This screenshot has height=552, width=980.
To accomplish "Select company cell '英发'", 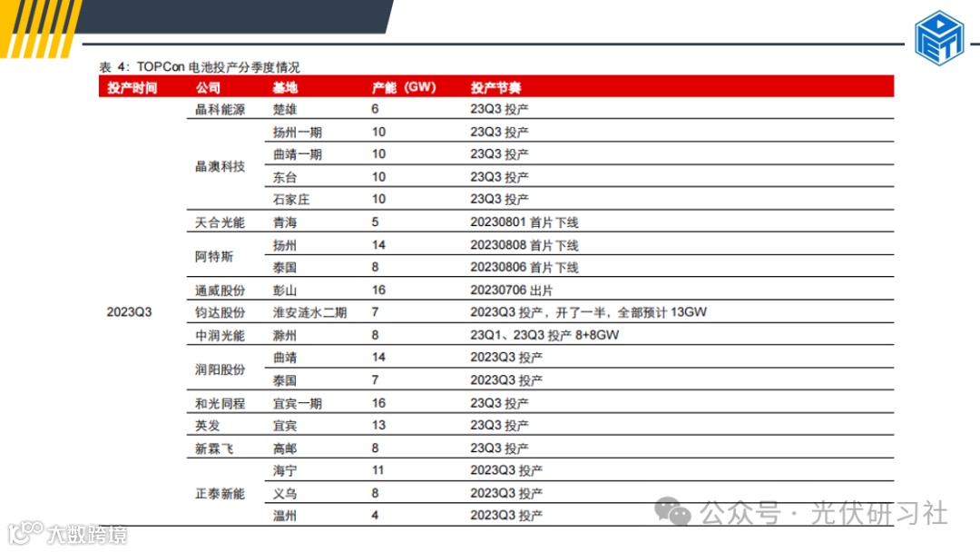I will coord(208,426).
